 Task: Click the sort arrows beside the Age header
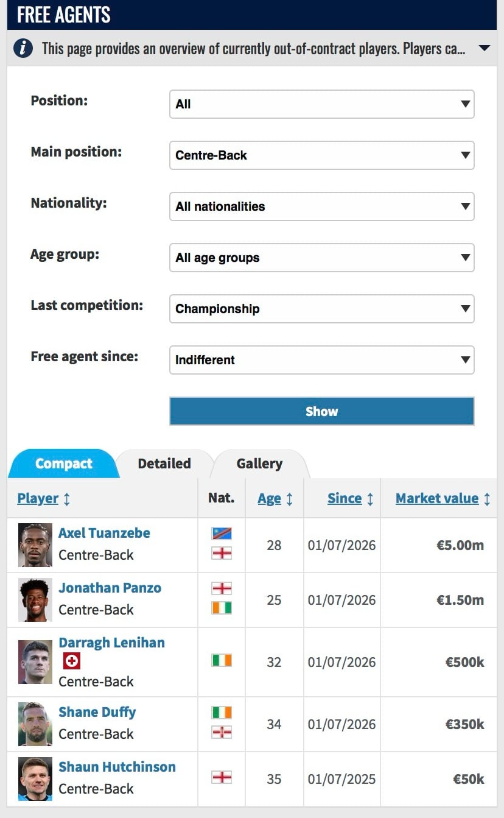[290, 499]
